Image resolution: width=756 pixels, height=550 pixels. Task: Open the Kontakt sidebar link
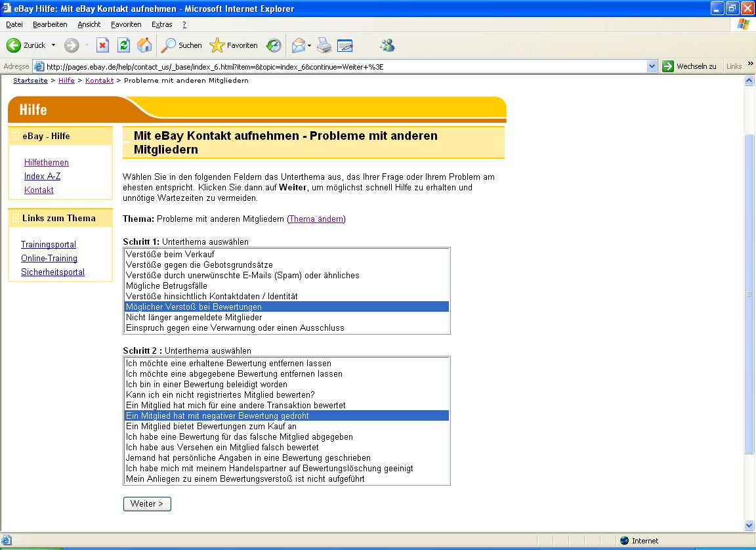39,190
